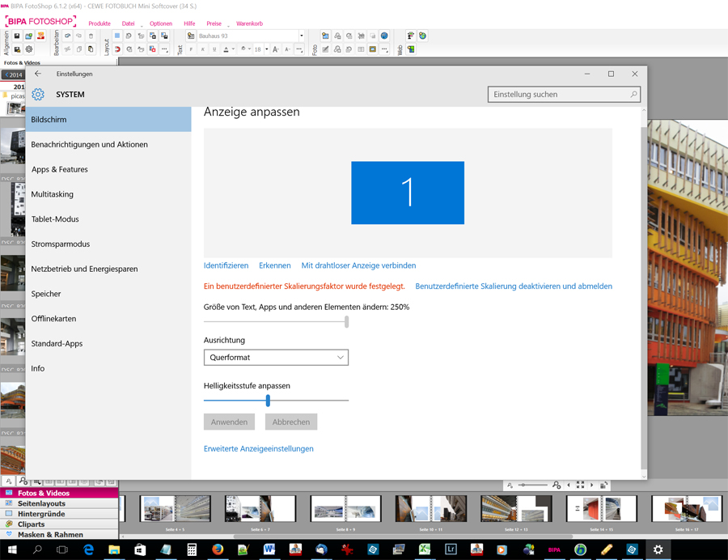Click the Helligkeitsstufe brightness slider handle
The width and height of the screenshot is (728, 560).
click(x=268, y=400)
